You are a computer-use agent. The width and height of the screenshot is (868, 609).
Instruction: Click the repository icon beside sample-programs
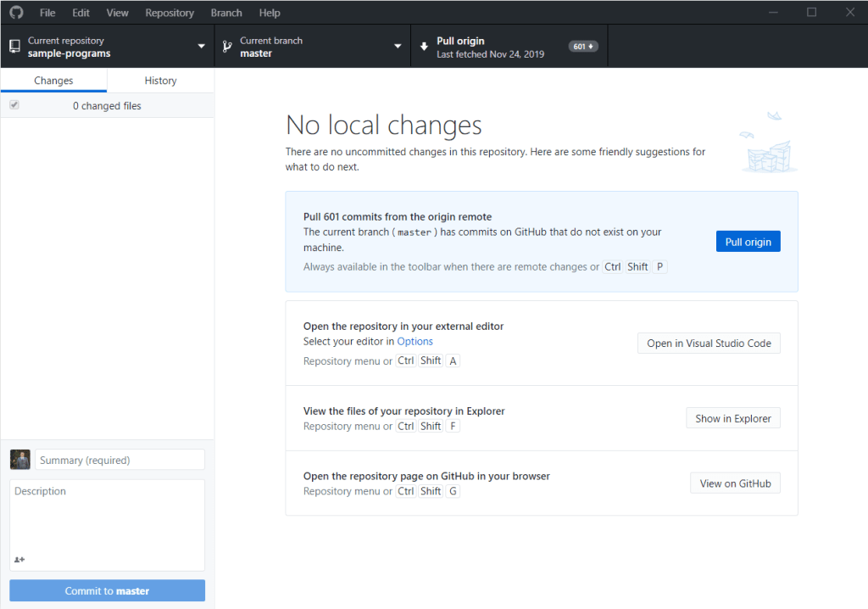click(15, 47)
